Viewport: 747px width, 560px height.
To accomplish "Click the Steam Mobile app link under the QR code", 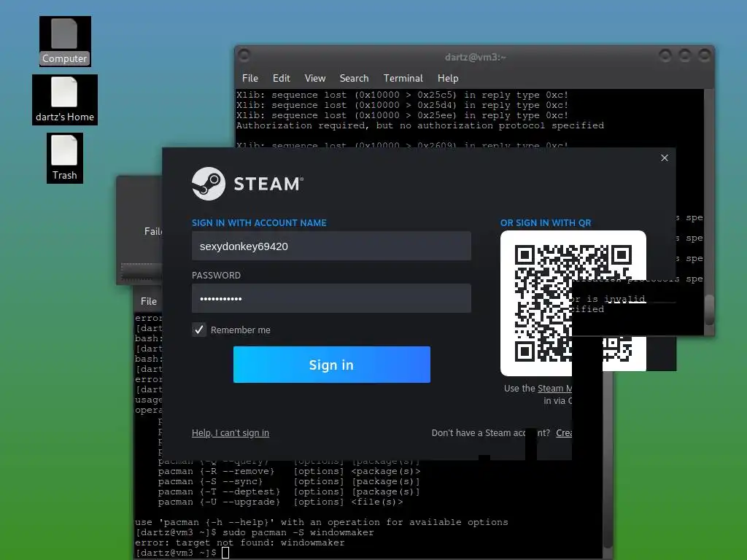I will (554, 389).
